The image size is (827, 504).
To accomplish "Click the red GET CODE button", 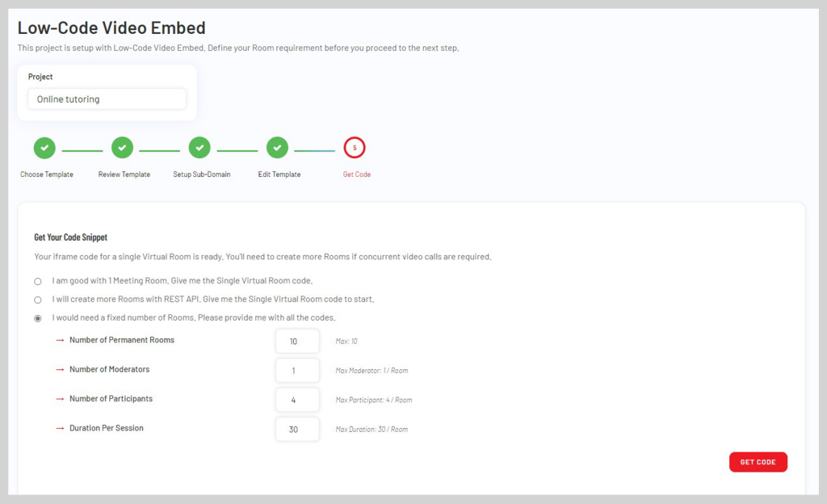I will click(758, 462).
